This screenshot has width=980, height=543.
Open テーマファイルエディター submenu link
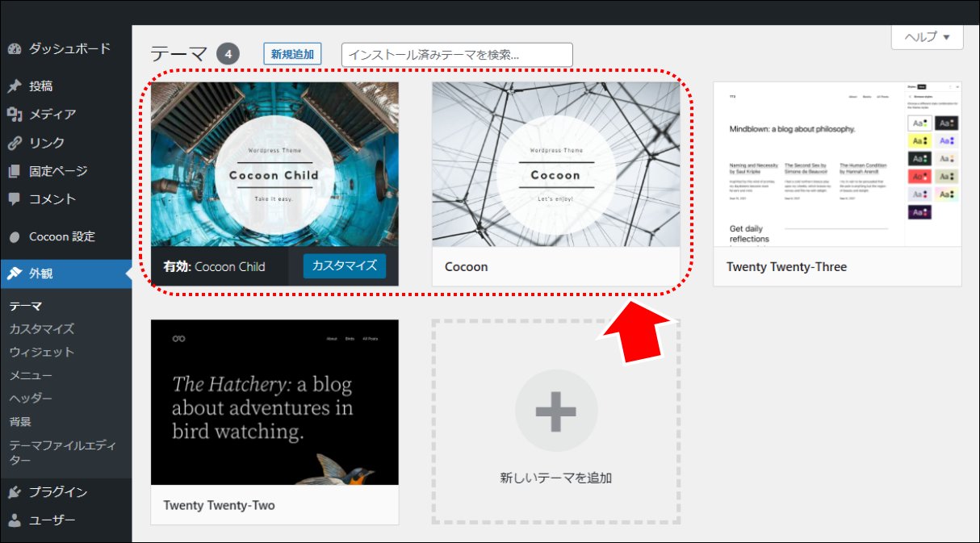tap(63, 452)
